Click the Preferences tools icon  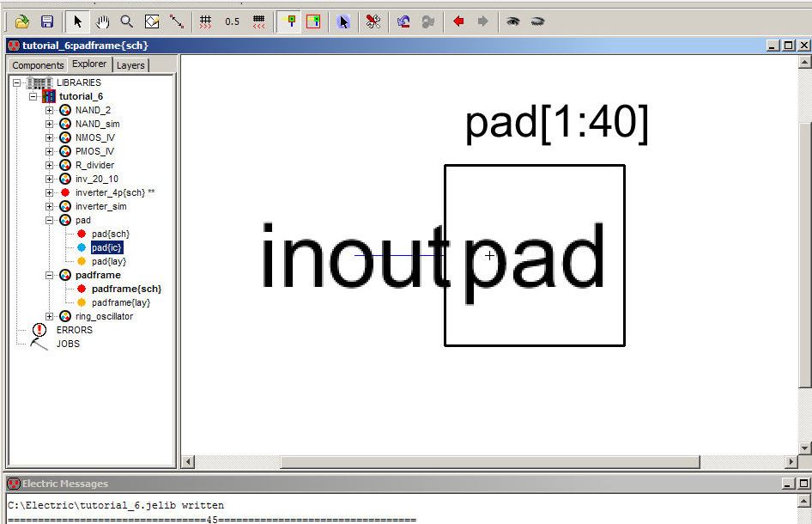tap(373, 21)
